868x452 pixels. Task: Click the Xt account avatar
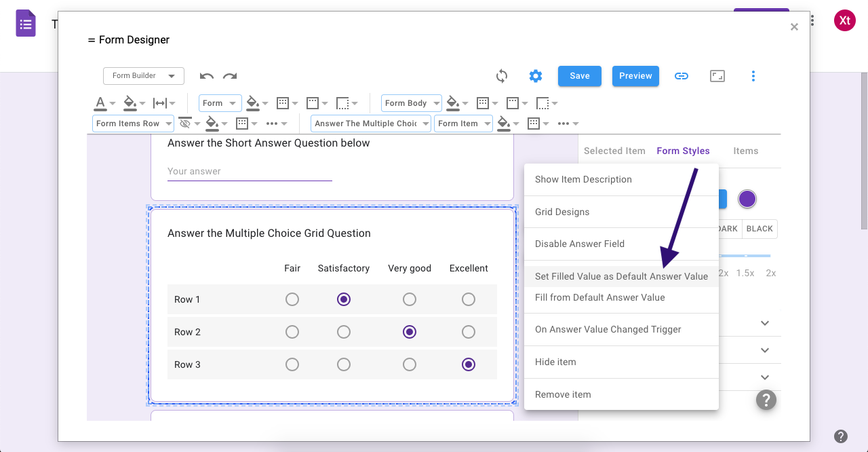845,20
